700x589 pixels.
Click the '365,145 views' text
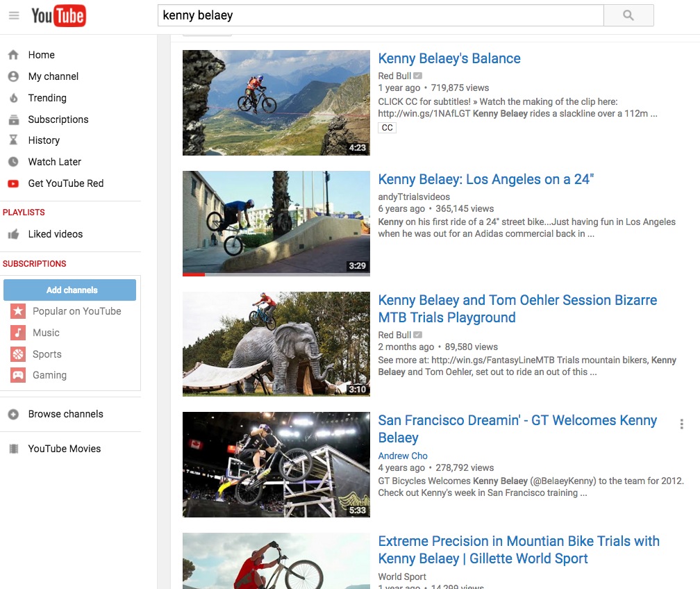click(x=465, y=208)
